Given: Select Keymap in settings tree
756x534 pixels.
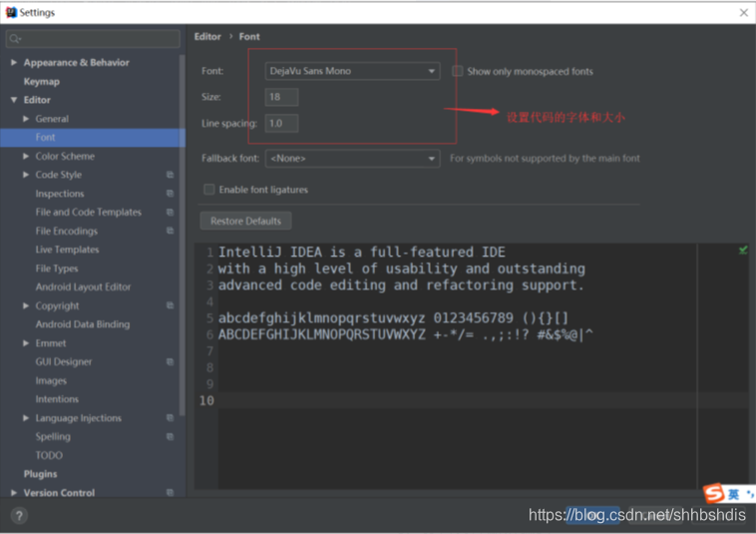Looking at the screenshot, I should pyautogui.click(x=42, y=82).
